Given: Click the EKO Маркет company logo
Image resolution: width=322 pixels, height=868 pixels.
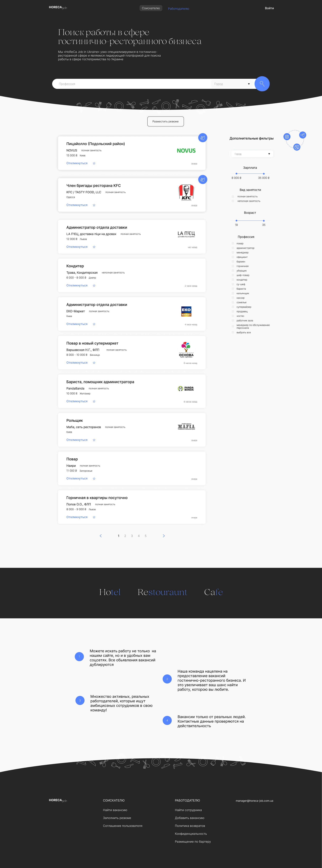Looking at the screenshot, I should pos(186,311).
